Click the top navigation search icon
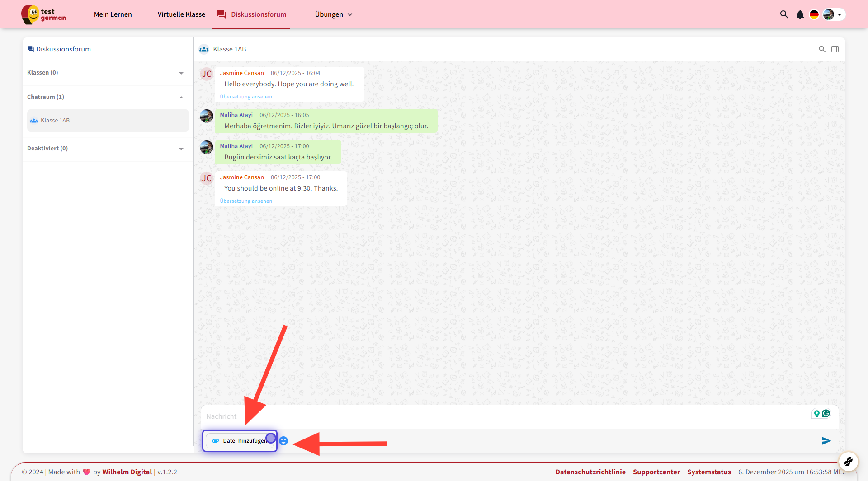The width and height of the screenshot is (868, 481). coord(784,14)
